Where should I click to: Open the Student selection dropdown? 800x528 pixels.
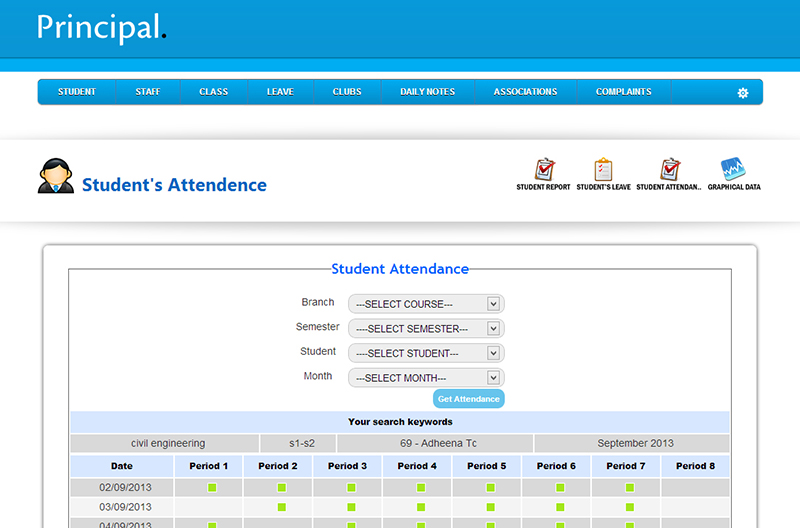click(x=426, y=353)
